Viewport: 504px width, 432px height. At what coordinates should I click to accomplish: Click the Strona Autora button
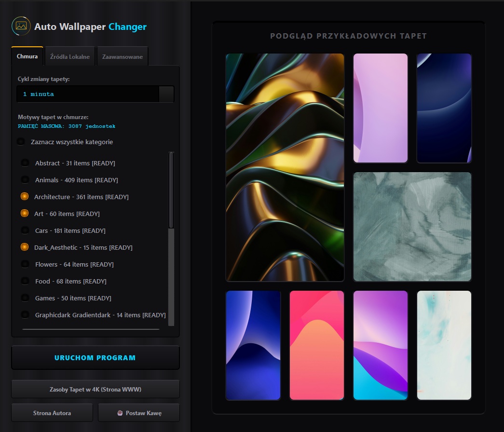pos(52,412)
